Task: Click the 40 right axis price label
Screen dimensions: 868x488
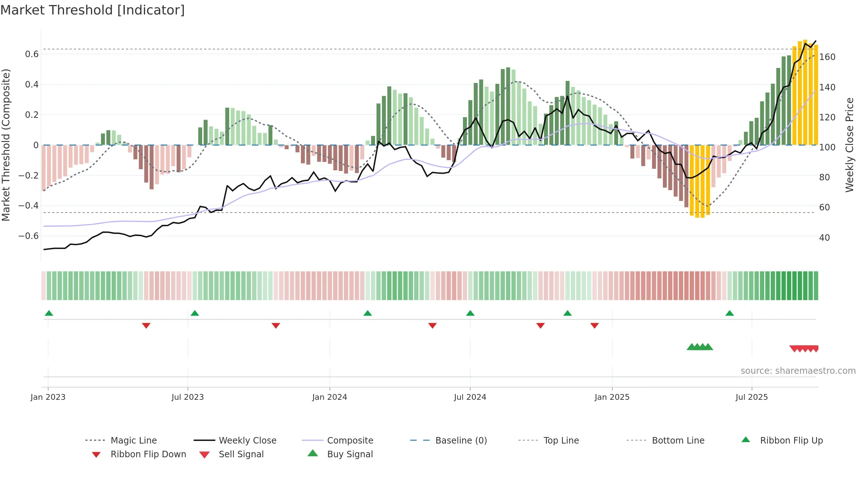Action: pos(825,238)
